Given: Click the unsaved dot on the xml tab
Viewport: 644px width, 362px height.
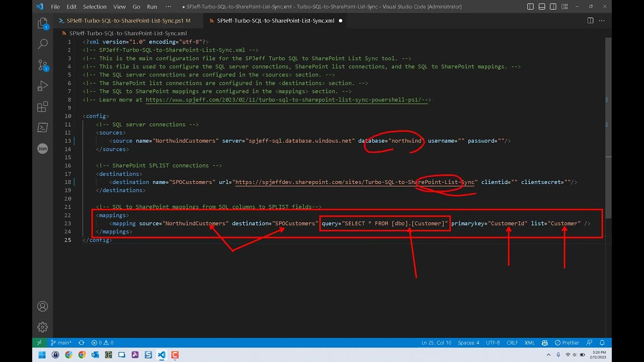Looking at the screenshot, I should pyautogui.click(x=341, y=21).
